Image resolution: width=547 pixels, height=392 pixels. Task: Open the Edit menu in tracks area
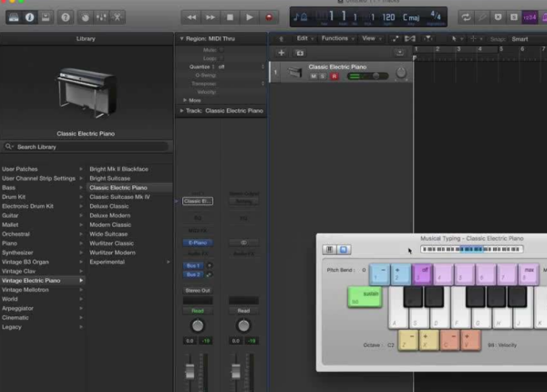pos(304,38)
